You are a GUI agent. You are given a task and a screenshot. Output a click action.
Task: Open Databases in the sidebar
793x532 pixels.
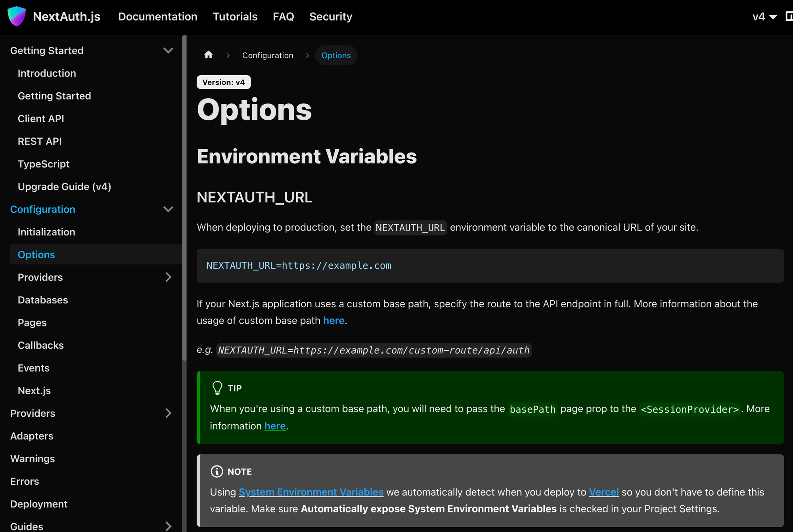(43, 300)
